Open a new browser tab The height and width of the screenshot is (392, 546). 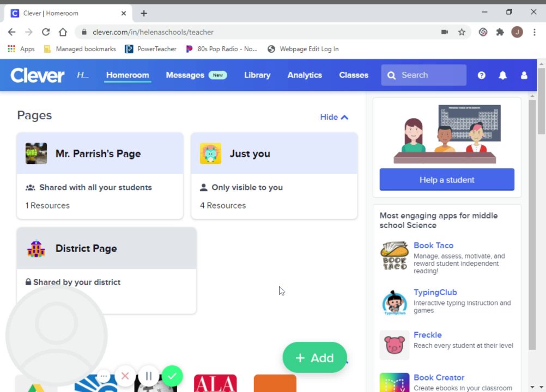pos(144,13)
